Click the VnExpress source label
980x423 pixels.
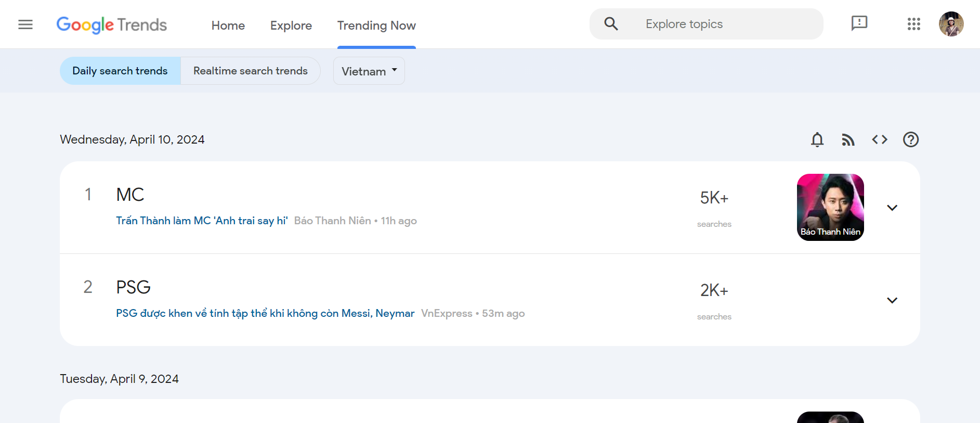coord(447,313)
